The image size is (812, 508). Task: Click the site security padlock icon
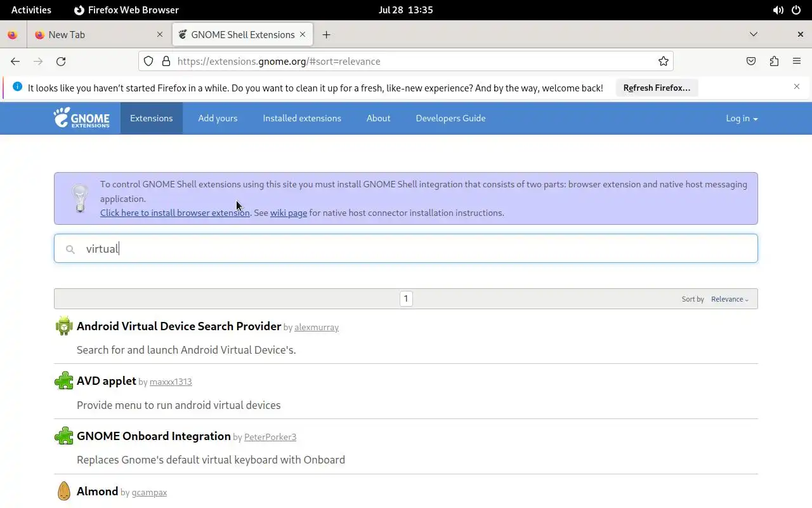pyautogui.click(x=166, y=62)
